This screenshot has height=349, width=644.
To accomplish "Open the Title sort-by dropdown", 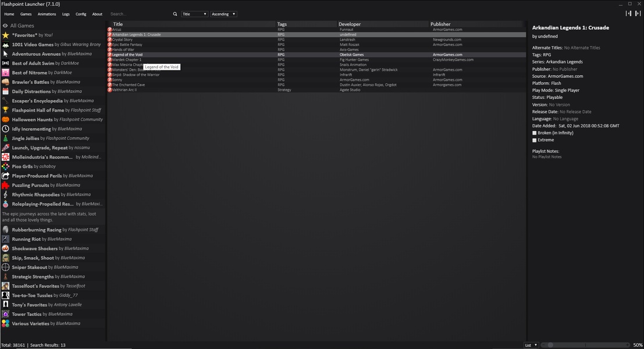I will point(194,14).
